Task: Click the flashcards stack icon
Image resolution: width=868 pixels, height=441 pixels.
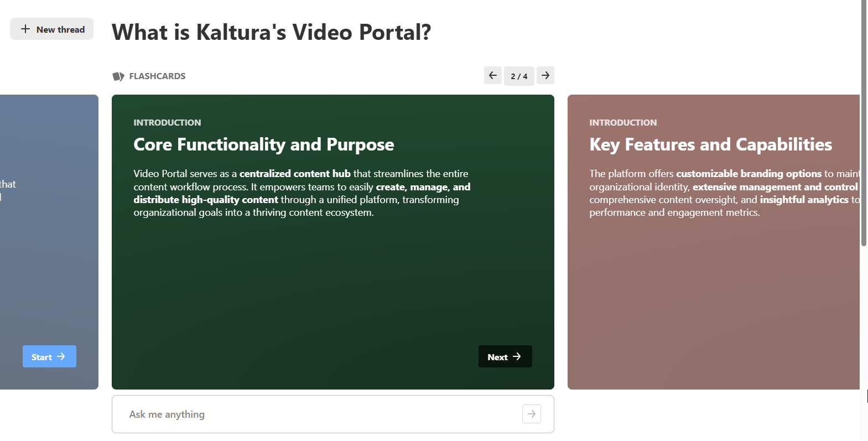Action: click(x=118, y=76)
